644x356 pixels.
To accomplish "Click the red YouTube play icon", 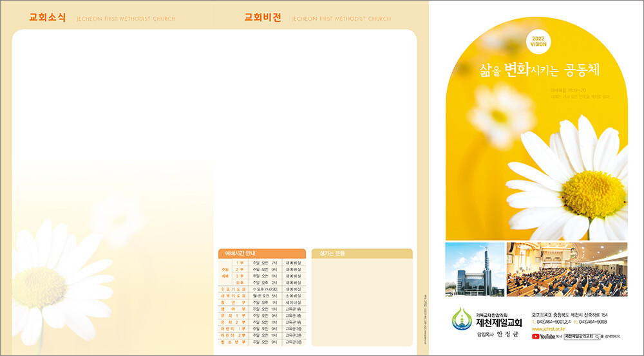I will tap(536, 336).
